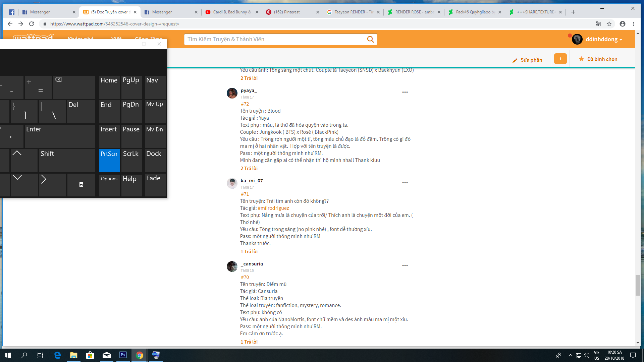Expand 1 Trả lời under ka_mi_07 comment
This screenshot has width=644, height=362.
point(249,251)
